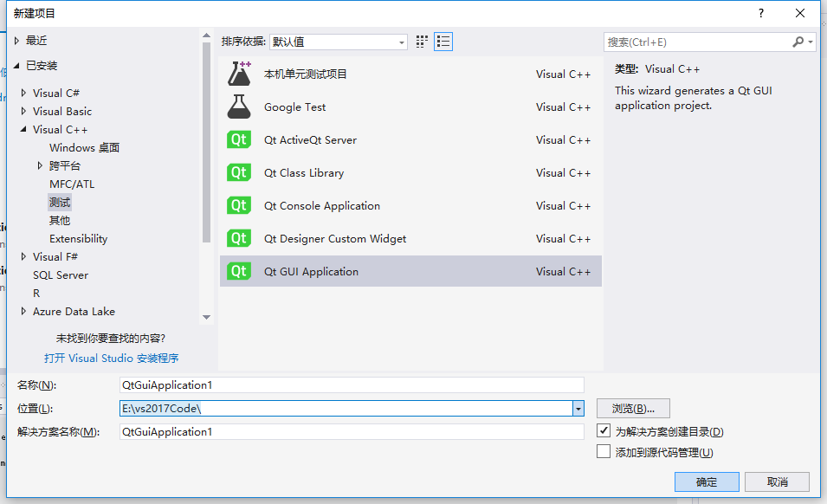Collapse the 已安装 (Installed) node

point(16,66)
